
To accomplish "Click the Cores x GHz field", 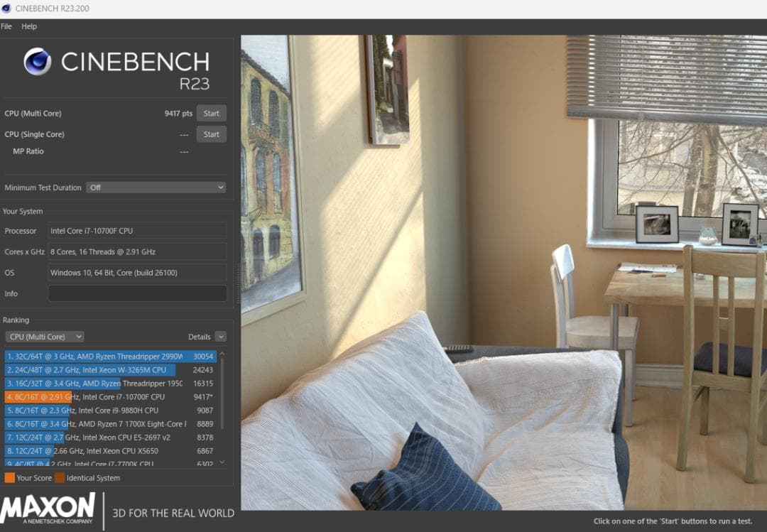I will click(x=138, y=251).
